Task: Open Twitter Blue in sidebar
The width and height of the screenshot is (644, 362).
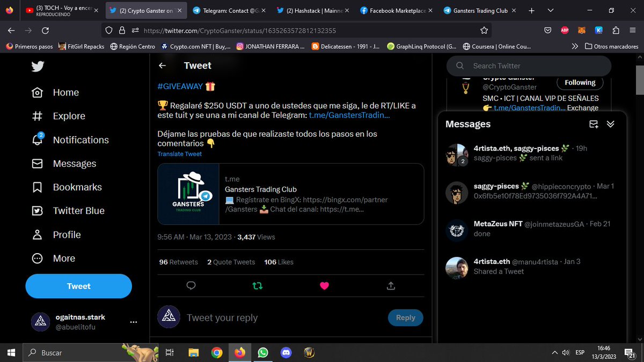Action: 68,211
